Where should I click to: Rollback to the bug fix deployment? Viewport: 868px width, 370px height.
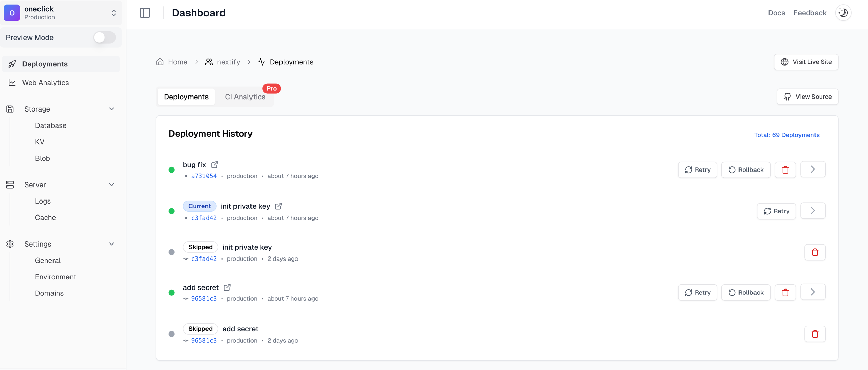tap(746, 170)
